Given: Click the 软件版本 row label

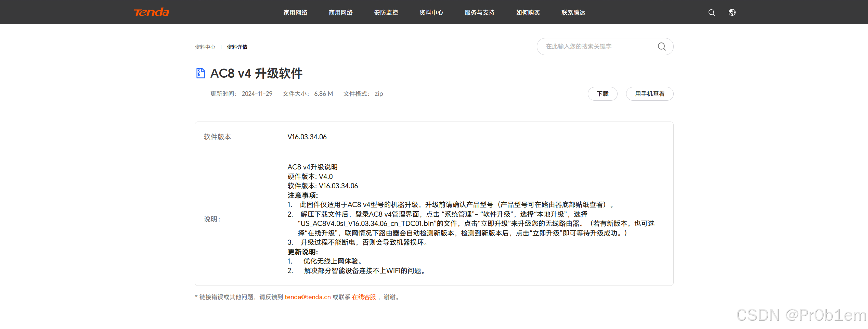Looking at the screenshot, I should (217, 137).
